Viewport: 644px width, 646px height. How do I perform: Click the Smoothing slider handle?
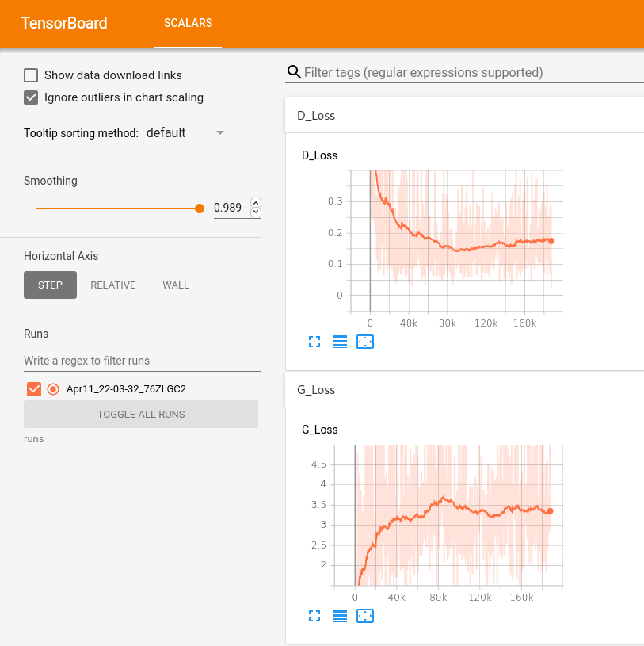[x=200, y=208]
